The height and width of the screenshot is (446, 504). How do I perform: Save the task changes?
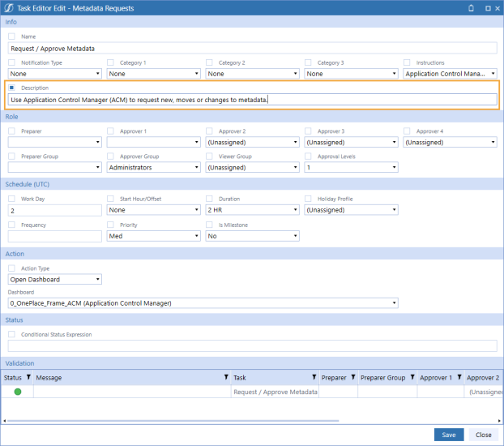click(x=449, y=435)
